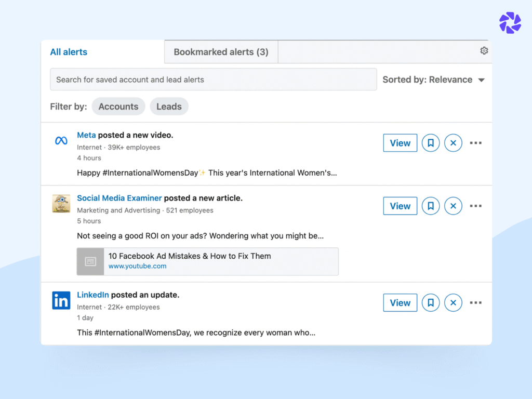Dismiss the Meta alert with the X icon
Viewport: 532px width, 399px height.
coord(453,143)
